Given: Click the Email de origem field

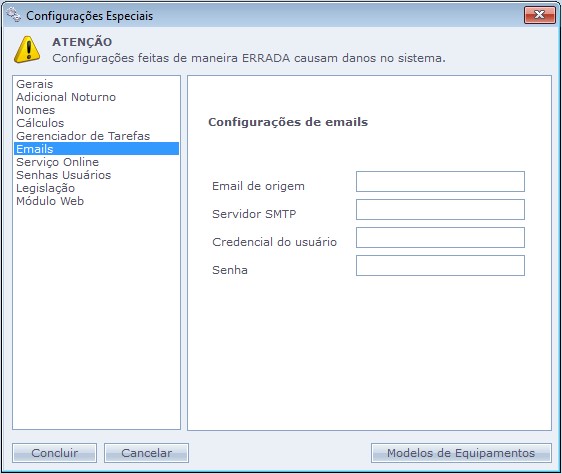Looking at the screenshot, I should (440, 181).
